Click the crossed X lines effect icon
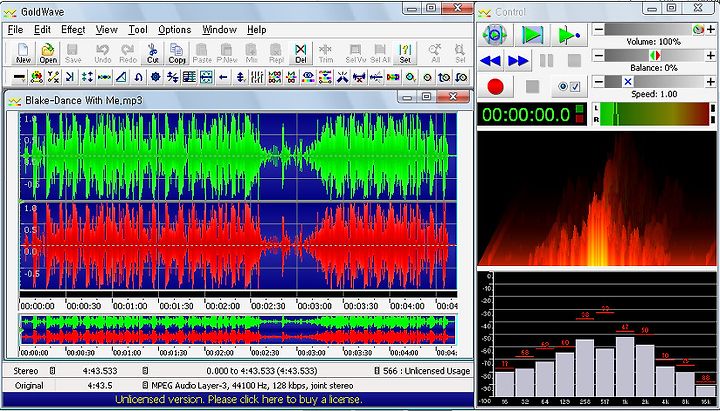Viewport: 720px width, 411px height. coord(342,77)
